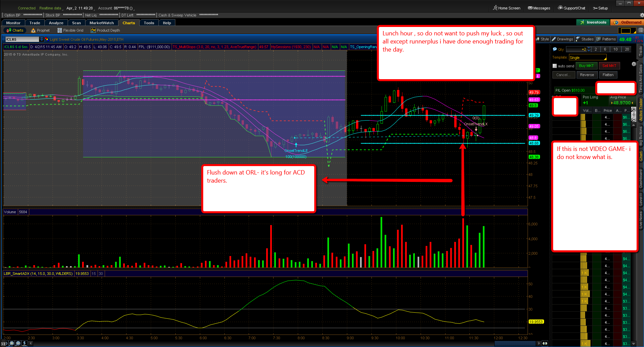644x347 pixels.
Task: Open the Setup menu
Action: (x=600, y=8)
